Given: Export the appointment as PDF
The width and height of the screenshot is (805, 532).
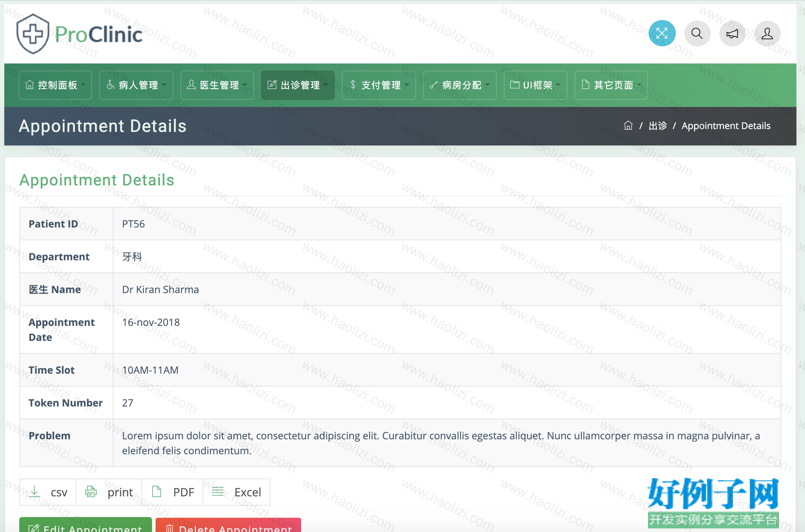Looking at the screenshot, I should pos(172,492).
